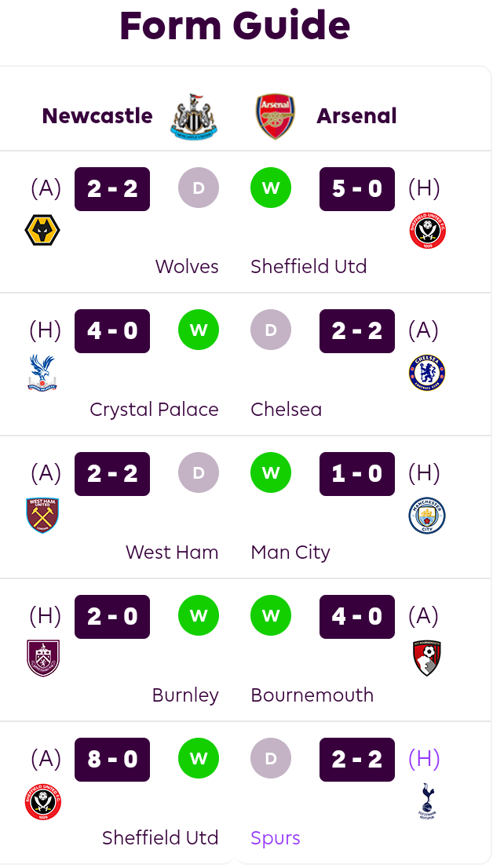Open the Newcastle 8 - 0 score result

112,760
